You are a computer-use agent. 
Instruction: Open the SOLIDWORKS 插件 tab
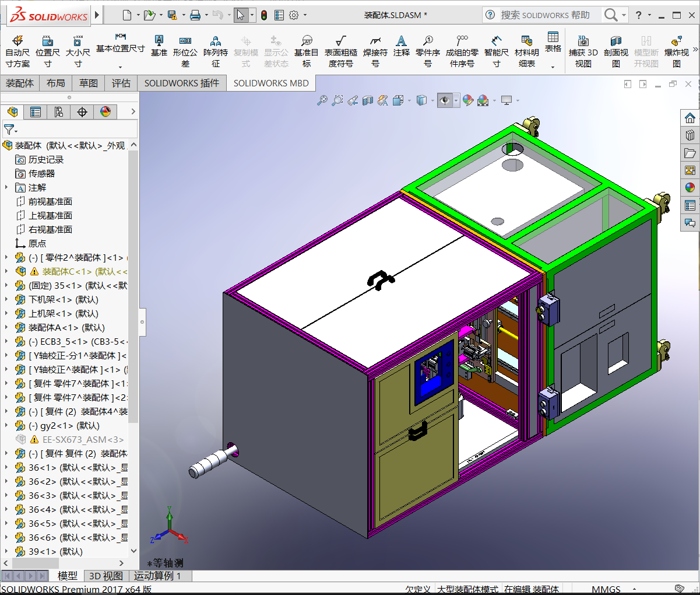pyautogui.click(x=182, y=83)
